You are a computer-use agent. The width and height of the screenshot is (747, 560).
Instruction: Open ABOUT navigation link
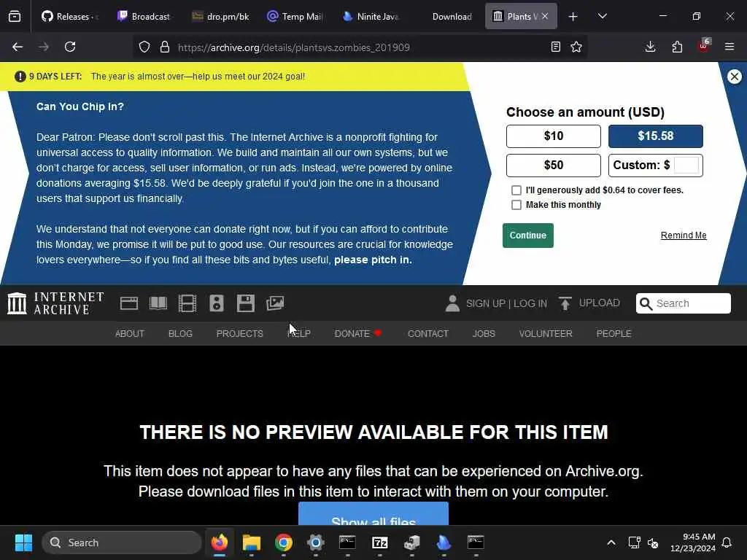click(x=130, y=334)
